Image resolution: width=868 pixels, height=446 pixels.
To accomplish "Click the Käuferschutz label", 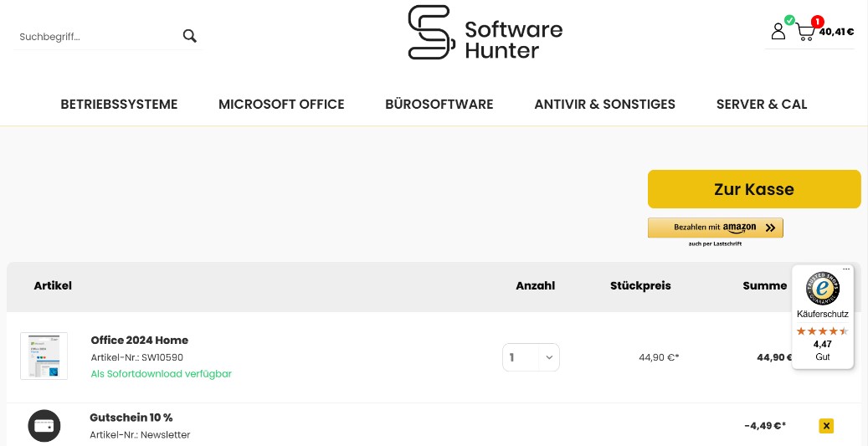I will tap(822, 315).
